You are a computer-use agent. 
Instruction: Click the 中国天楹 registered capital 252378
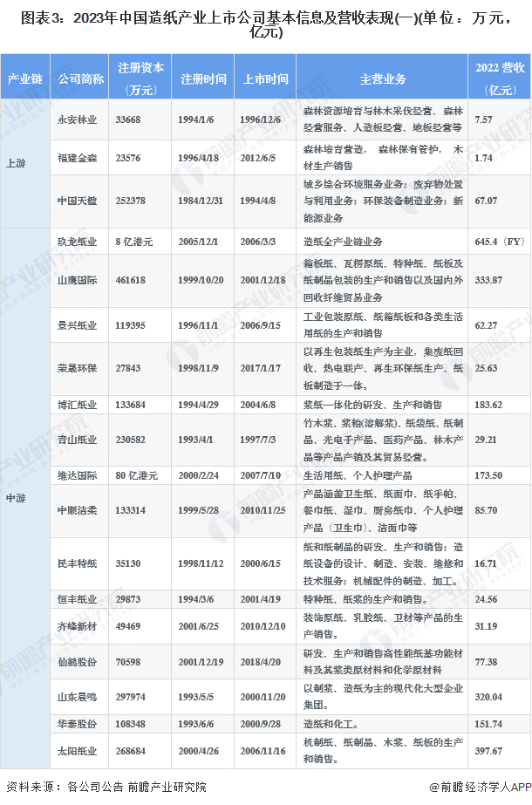tap(131, 201)
